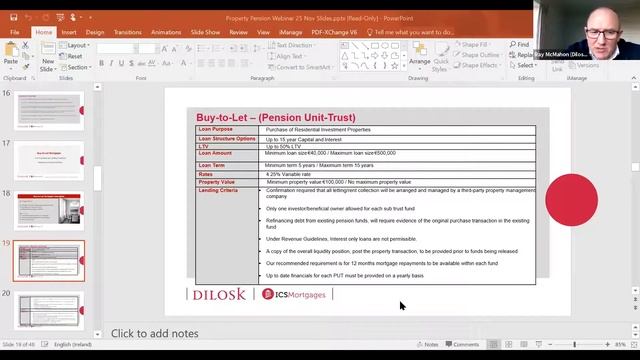Click Find in Editing group

click(x=519, y=44)
